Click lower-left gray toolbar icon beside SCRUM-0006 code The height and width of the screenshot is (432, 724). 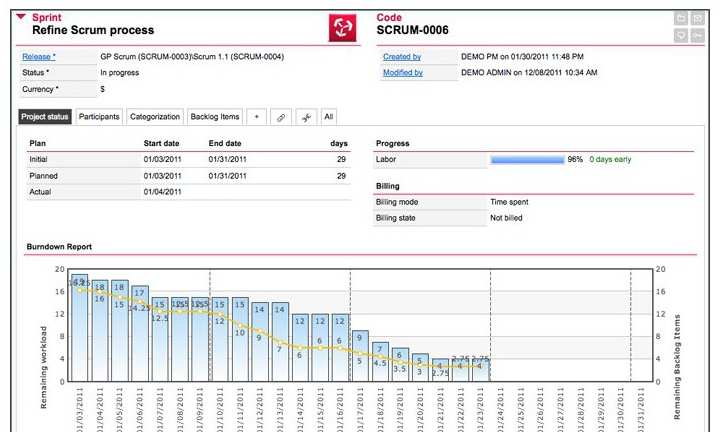point(681,35)
